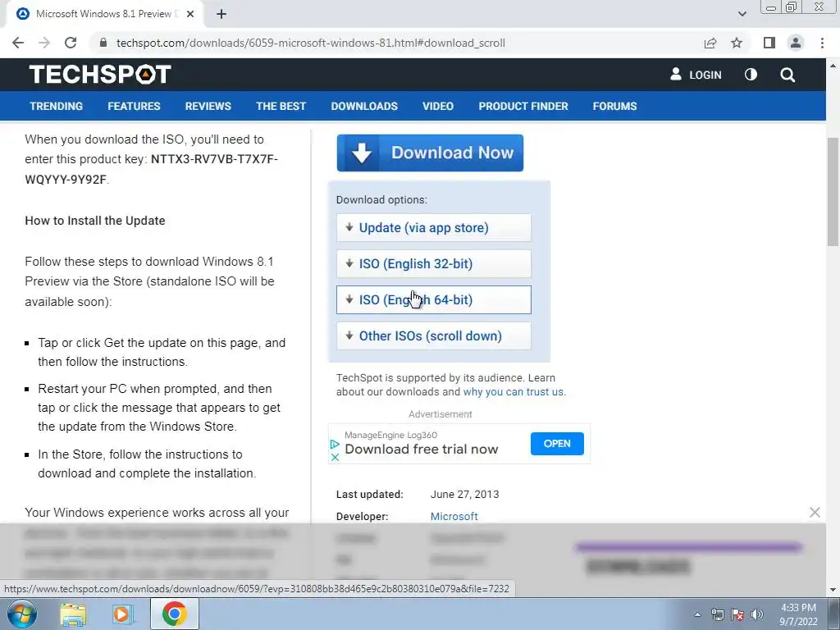
Task: Open File Explorer from the taskbar
Action: (73, 614)
